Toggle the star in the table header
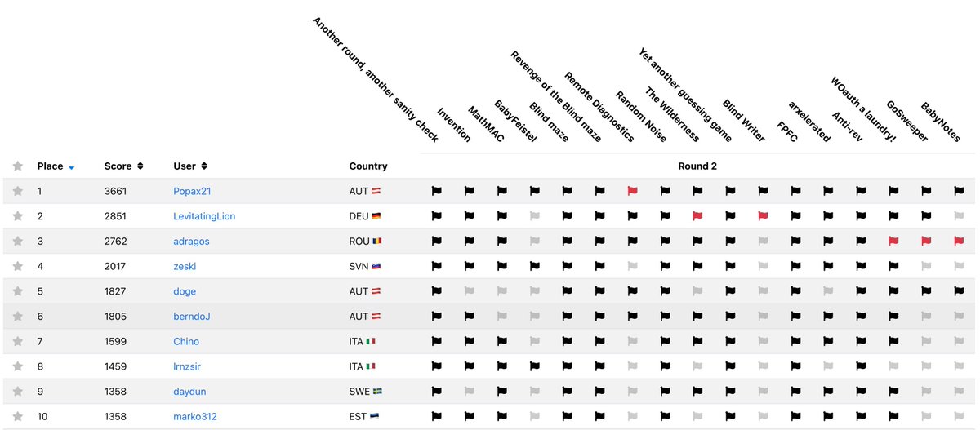This screenshot has width=980, height=430. pos(18,166)
